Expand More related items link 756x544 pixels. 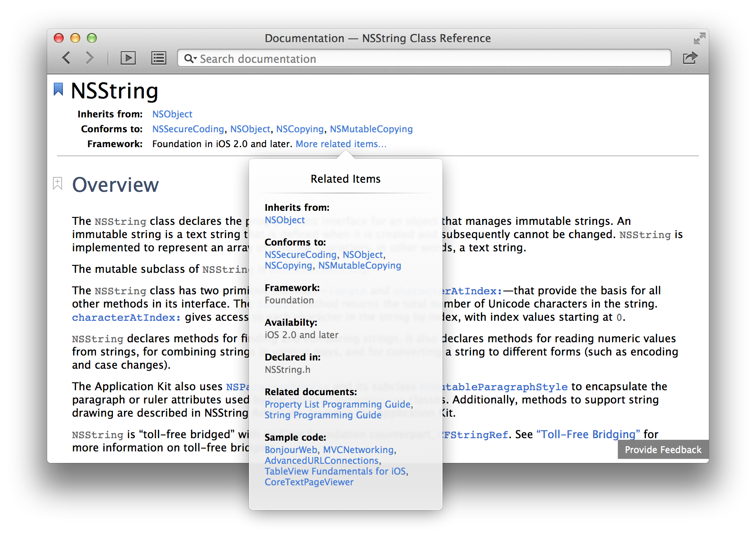coord(341,144)
